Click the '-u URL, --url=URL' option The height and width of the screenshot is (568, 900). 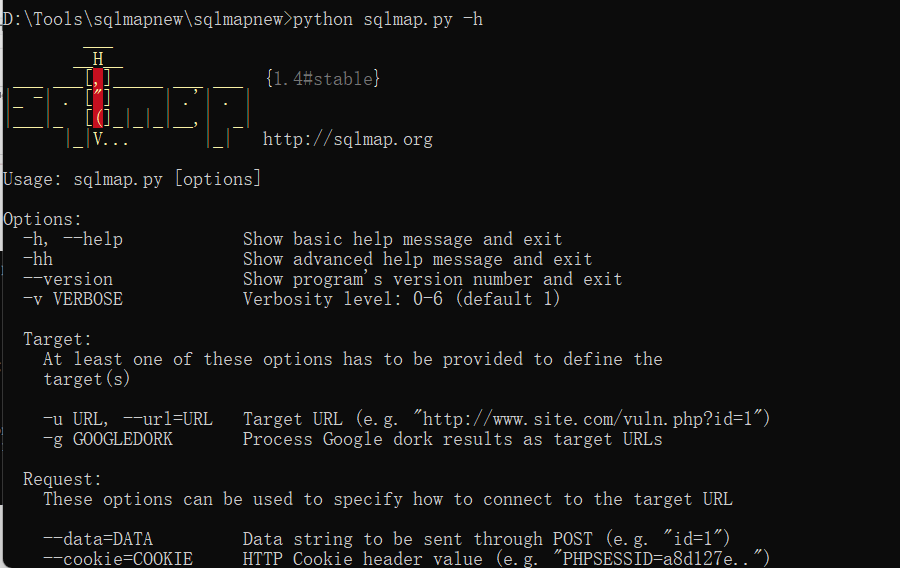pos(128,419)
